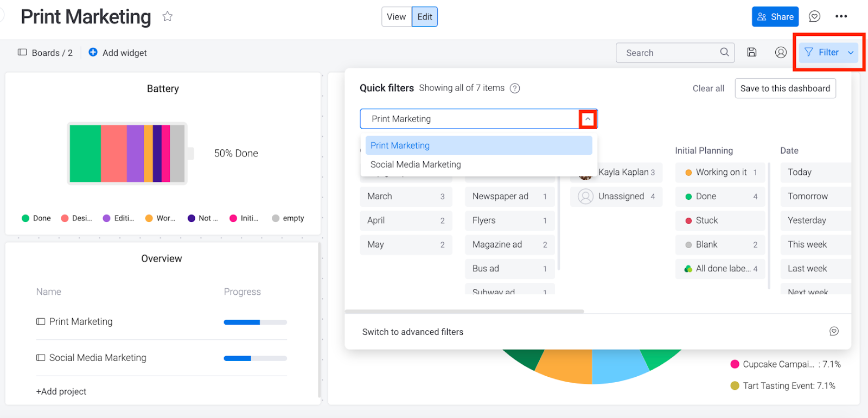Viewport: 868px width, 418px height.
Task: Open the person filter icon
Action: coord(781,53)
